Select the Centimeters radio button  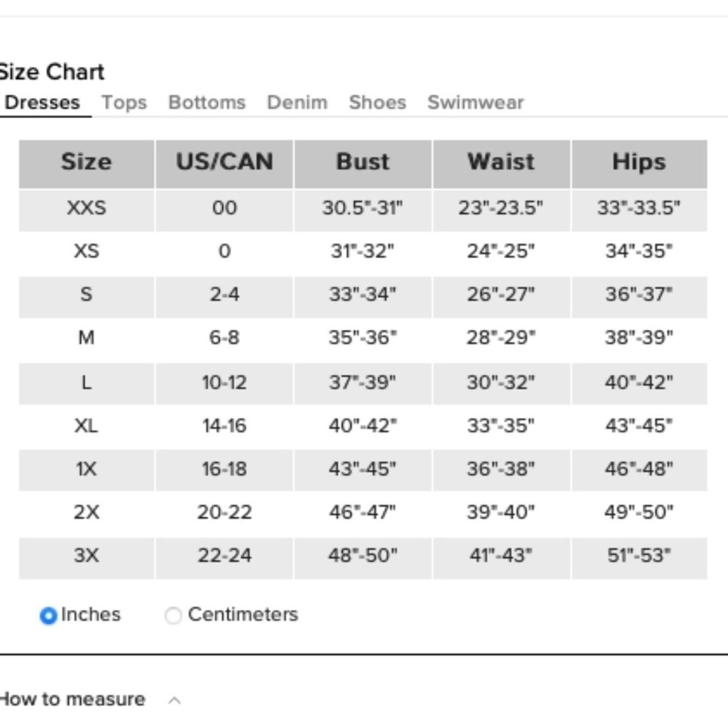(x=173, y=616)
